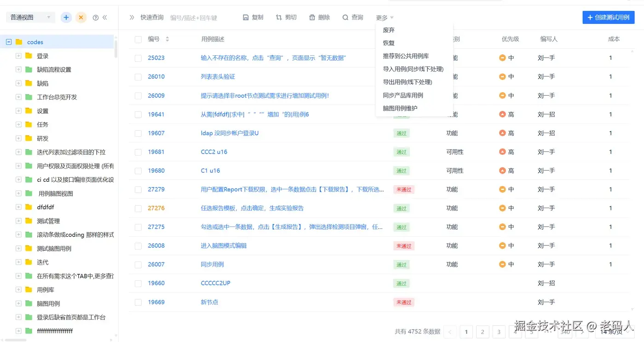Expand the 设置 tree node

coord(18,111)
